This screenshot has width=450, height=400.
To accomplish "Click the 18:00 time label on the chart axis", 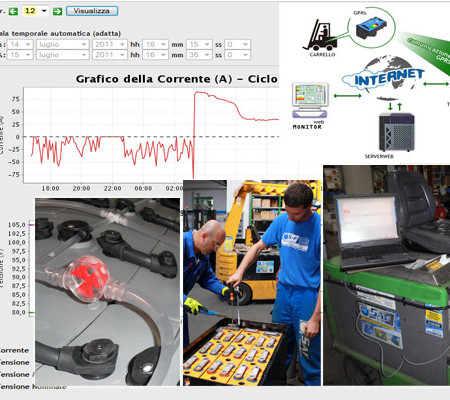I will pyautogui.click(x=50, y=188).
